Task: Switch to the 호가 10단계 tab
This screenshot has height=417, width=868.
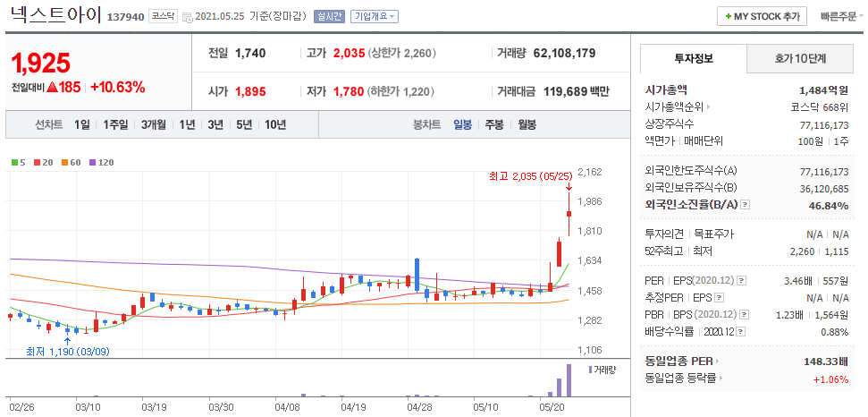Action: pyautogui.click(x=800, y=58)
